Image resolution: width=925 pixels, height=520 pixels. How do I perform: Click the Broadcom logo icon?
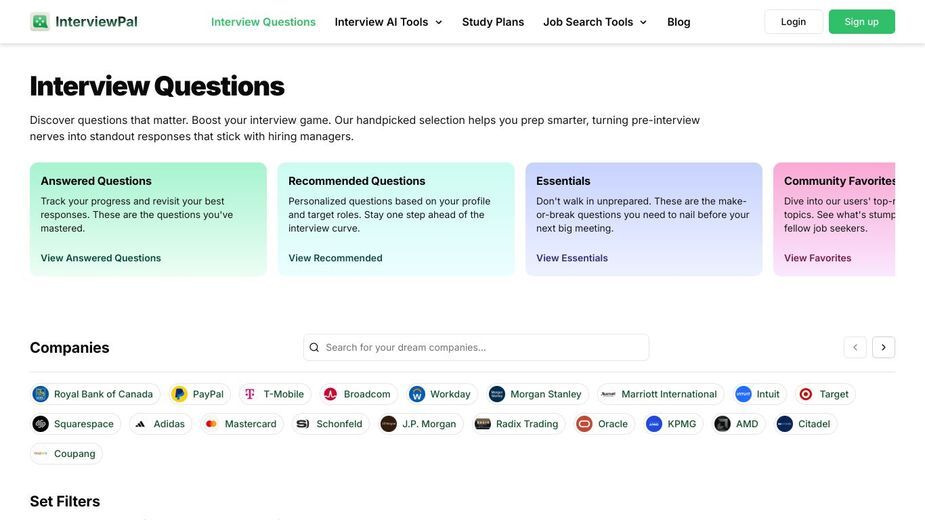click(330, 394)
